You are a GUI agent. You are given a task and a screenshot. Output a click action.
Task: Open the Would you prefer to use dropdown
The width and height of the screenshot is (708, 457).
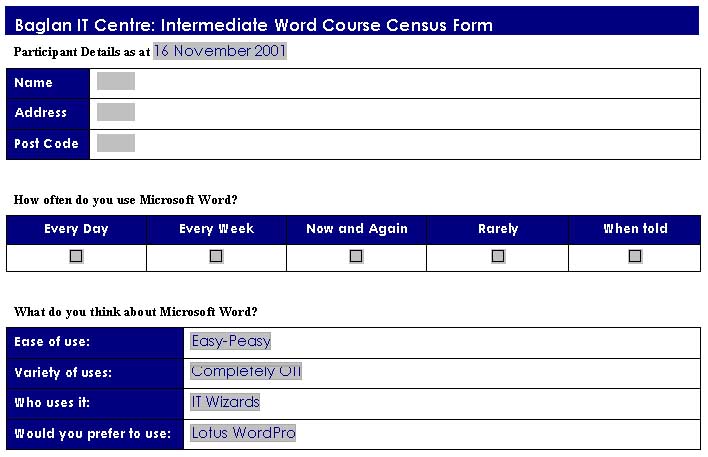click(x=243, y=433)
